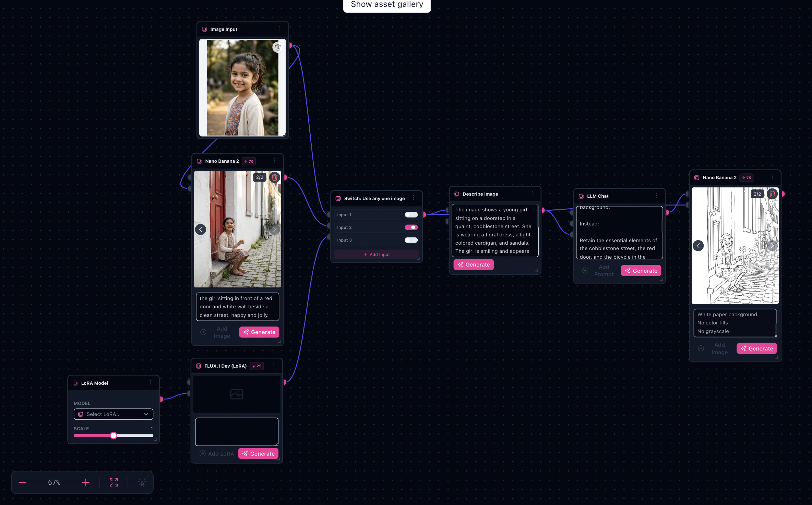Click the output port of the Switch node
The image size is (812, 505).
(x=424, y=215)
